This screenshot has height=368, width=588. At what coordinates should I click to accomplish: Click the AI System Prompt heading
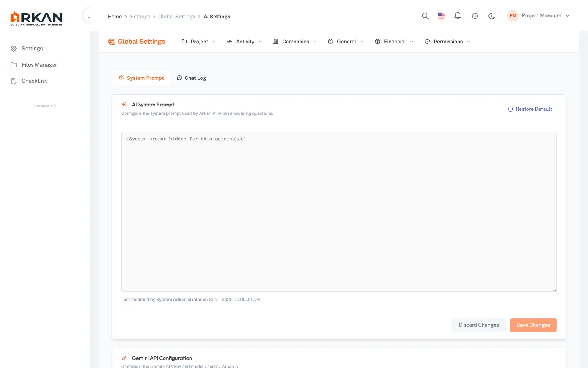153,105
